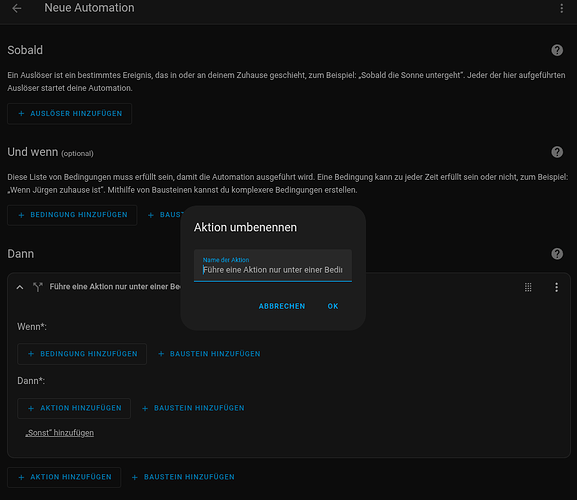Open help for the Dann section

[x=557, y=253]
